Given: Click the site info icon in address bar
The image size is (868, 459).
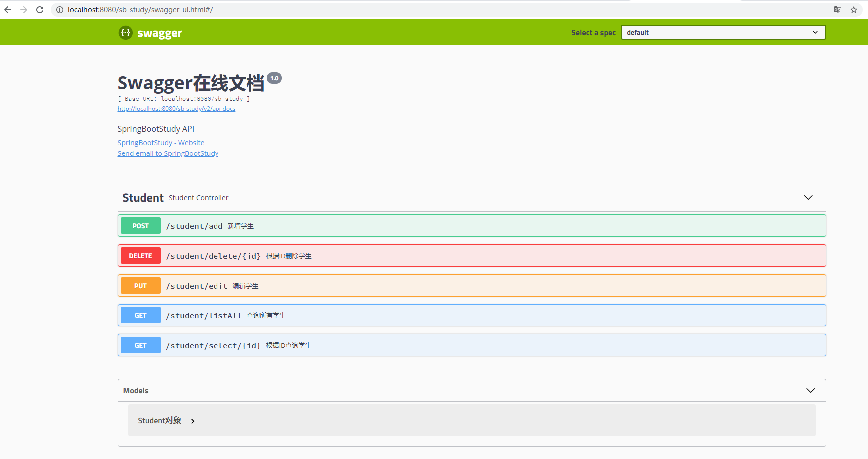Looking at the screenshot, I should [x=59, y=9].
